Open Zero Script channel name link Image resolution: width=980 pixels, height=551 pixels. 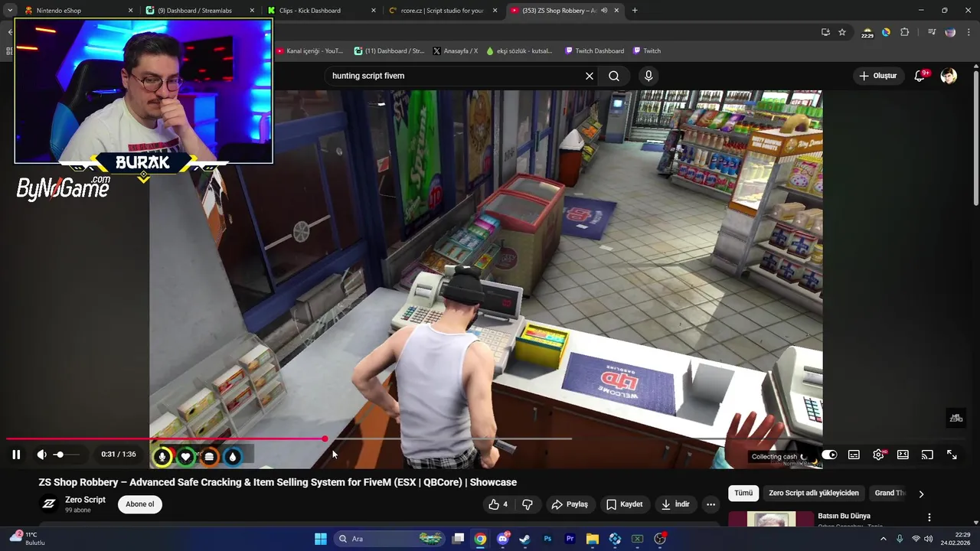coord(85,500)
